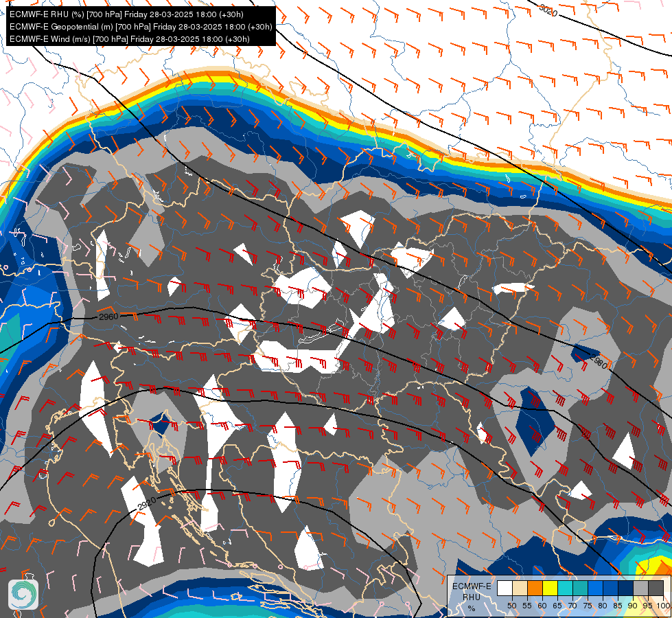Click the 'ECMWF-E RHU (%)' title line
This screenshot has width=672, height=618.
coord(126,14)
